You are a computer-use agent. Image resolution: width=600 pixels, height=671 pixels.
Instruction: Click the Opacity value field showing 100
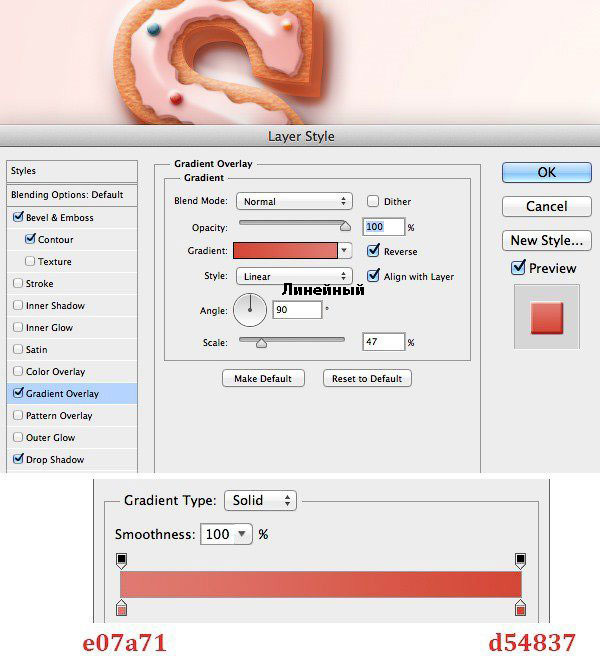click(383, 226)
